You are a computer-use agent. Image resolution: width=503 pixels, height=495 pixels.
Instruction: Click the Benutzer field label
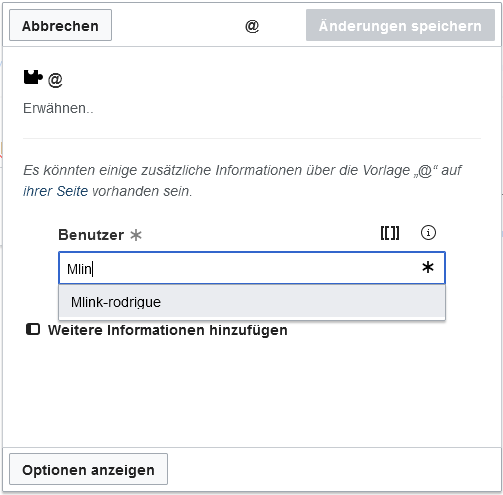[x=91, y=235]
